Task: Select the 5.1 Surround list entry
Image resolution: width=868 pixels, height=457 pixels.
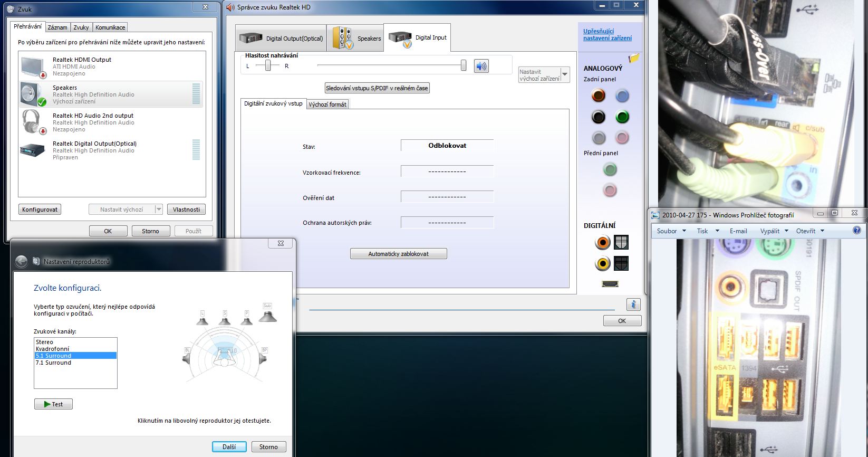Action: click(75, 356)
